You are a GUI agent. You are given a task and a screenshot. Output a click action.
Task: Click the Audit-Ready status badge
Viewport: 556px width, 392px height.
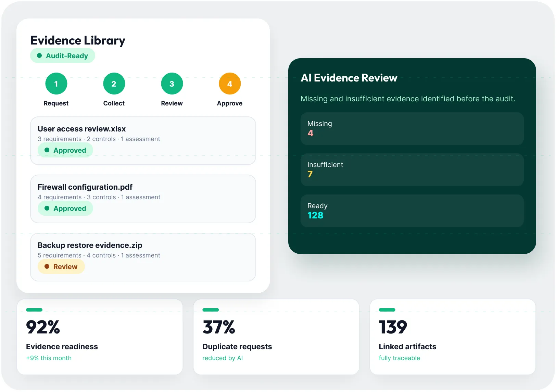63,56
